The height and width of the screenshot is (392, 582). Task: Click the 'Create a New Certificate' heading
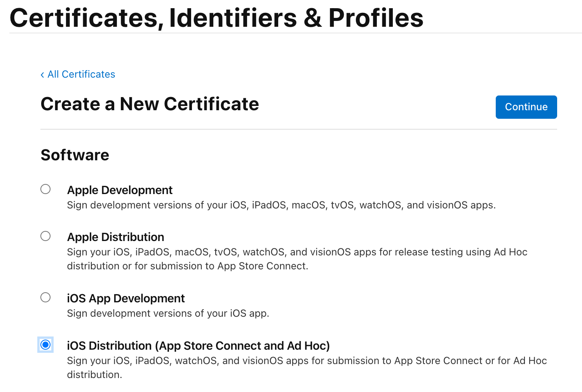[150, 104]
